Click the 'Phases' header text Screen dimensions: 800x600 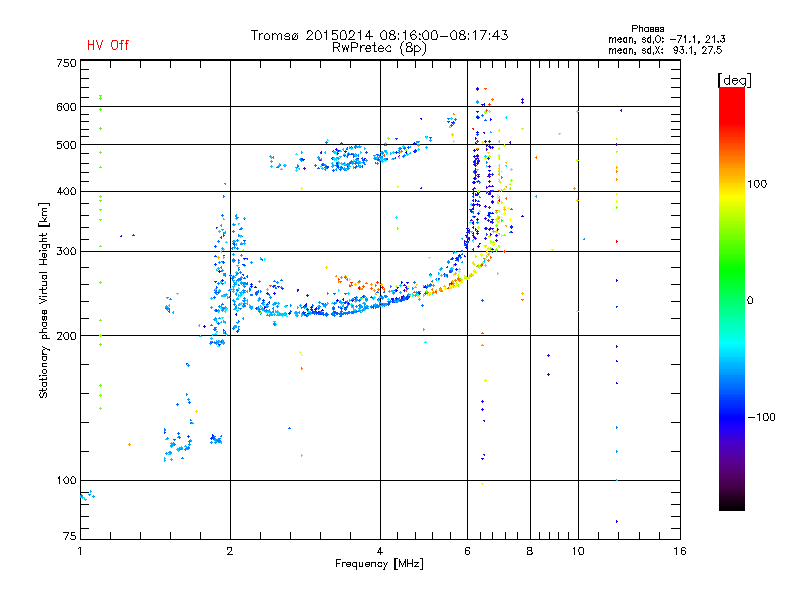[647, 29]
